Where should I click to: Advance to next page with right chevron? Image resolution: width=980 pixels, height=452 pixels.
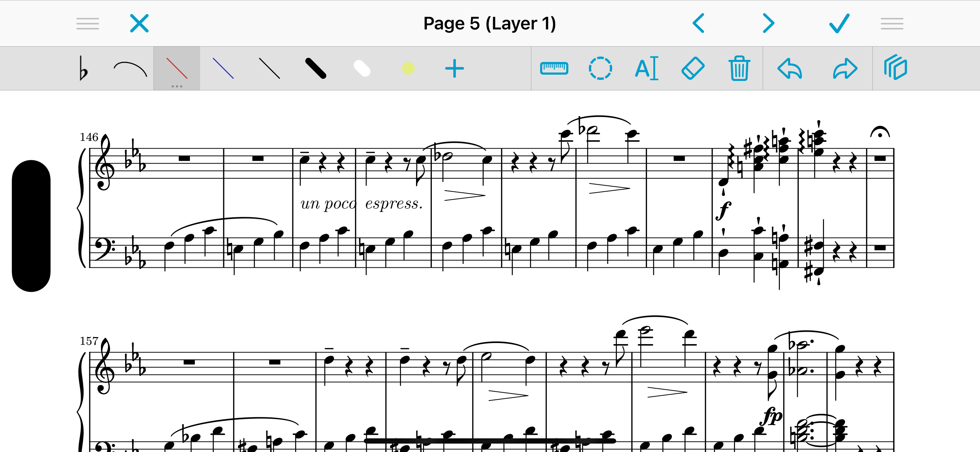click(769, 23)
